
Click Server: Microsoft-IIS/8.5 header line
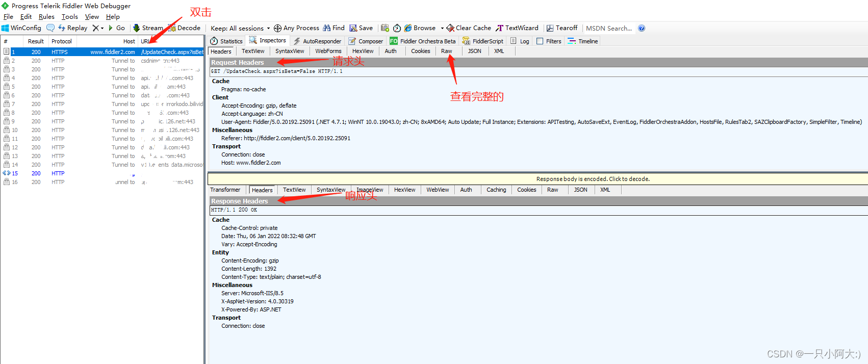[x=252, y=293]
